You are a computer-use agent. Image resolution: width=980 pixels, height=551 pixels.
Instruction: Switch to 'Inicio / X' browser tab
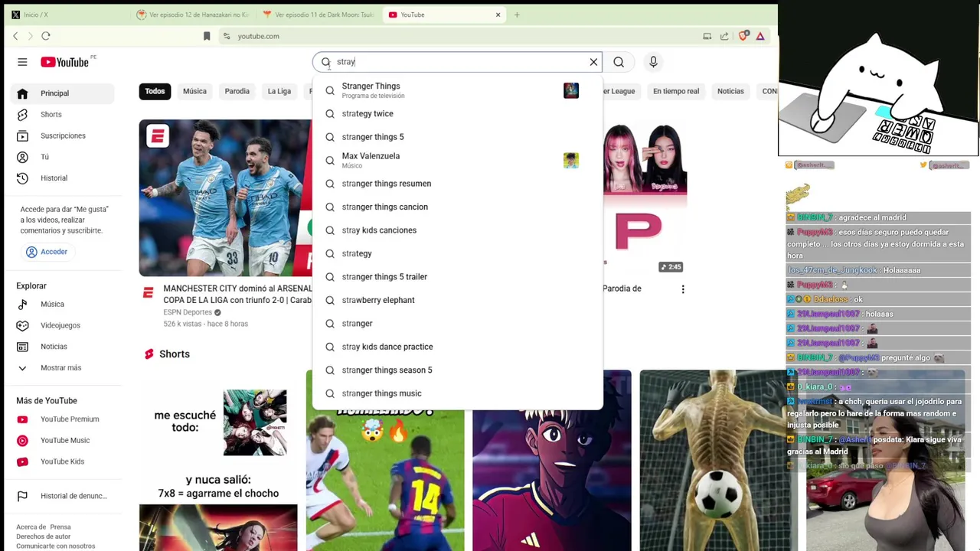[64, 15]
